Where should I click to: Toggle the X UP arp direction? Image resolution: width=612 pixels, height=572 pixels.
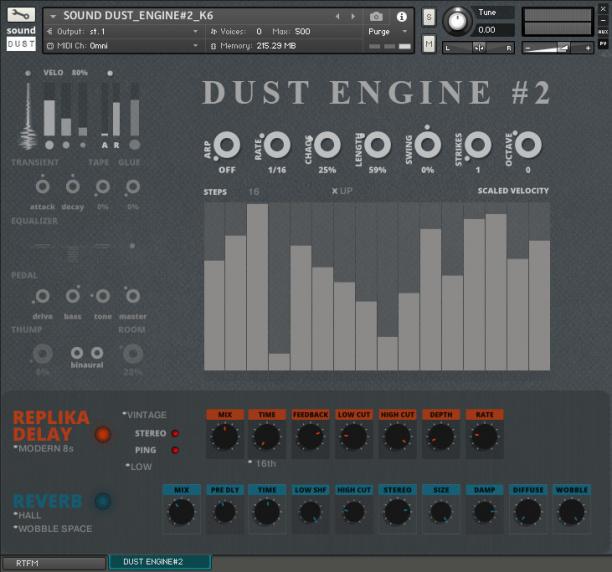coord(342,191)
